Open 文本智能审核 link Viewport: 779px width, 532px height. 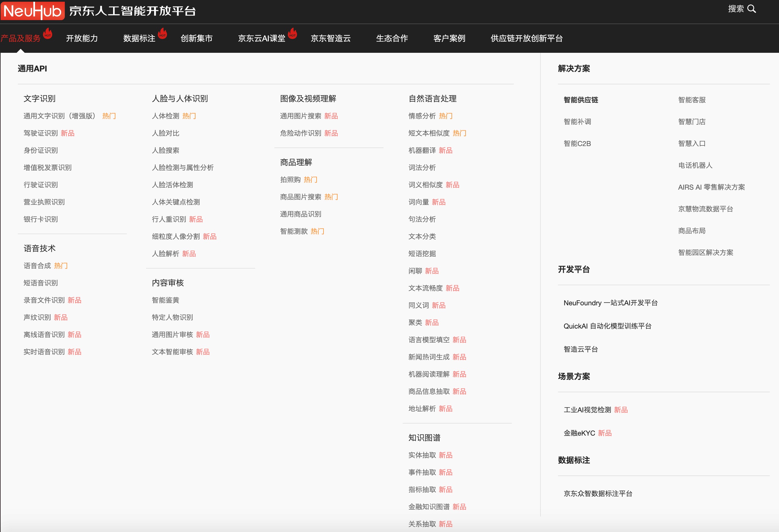[x=172, y=352]
